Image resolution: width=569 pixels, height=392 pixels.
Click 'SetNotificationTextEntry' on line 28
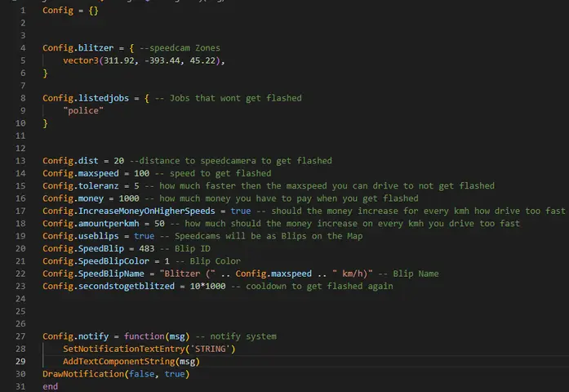click(124, 349)
